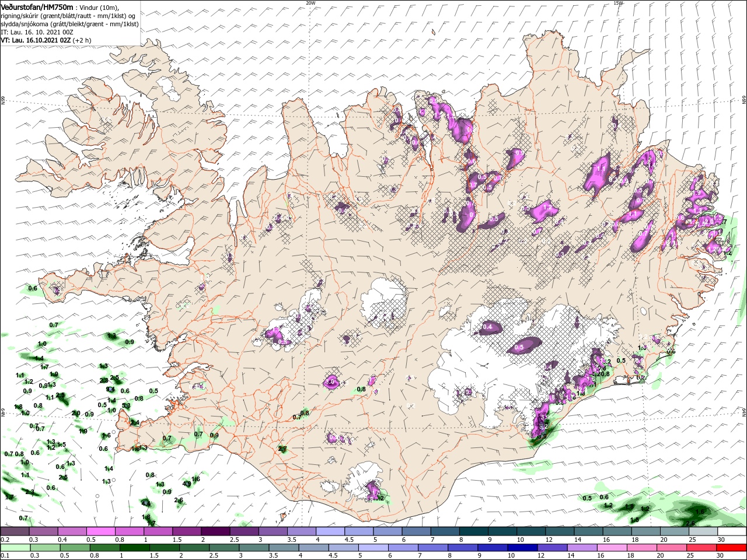Click the darkest purple 2–2.5 swatch in snow legend
The height and width of the screenshot is (560, 747).
pos(215,531)
